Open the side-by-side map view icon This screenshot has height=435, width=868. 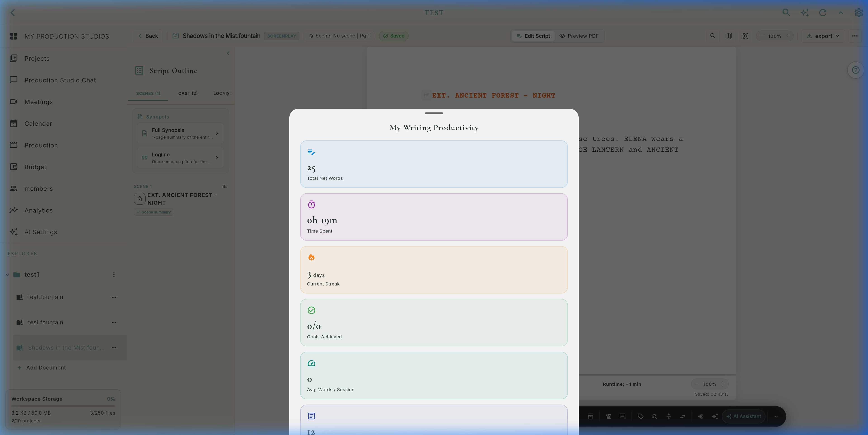pyautogui.click(x=729, y=36)
